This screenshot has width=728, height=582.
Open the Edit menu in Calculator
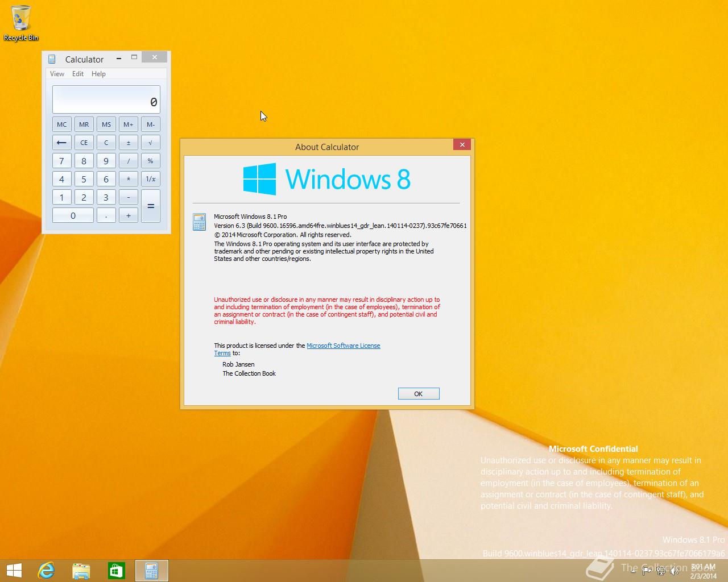click(x=78, y=74)
